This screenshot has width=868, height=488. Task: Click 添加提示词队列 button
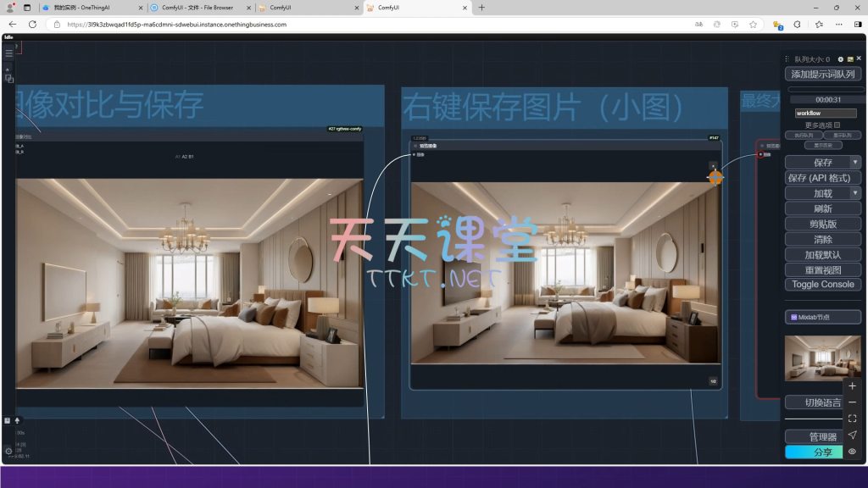click(822, 74)
